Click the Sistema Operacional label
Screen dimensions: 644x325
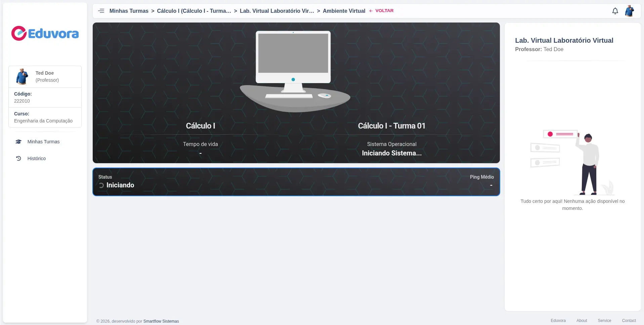click(392, 144)
